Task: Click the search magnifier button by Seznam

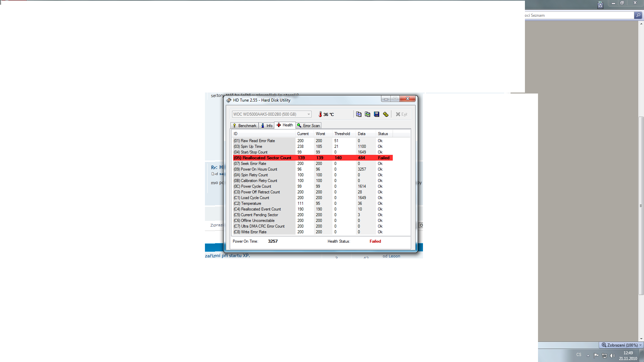Action: pos(638,15)
